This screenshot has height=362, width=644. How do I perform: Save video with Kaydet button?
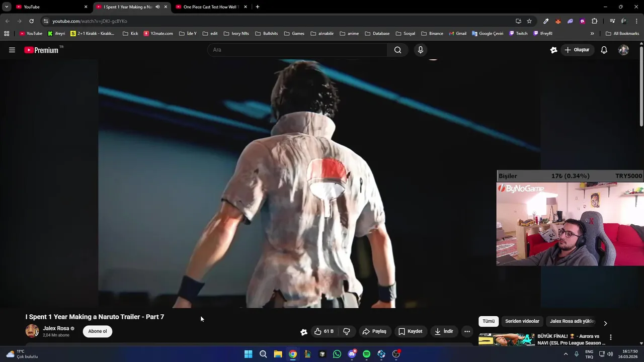click(x=411, y=331)
